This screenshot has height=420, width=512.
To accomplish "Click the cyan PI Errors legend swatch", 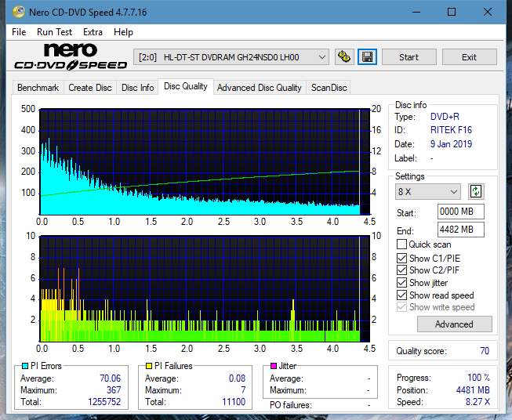I will (25, 366).
